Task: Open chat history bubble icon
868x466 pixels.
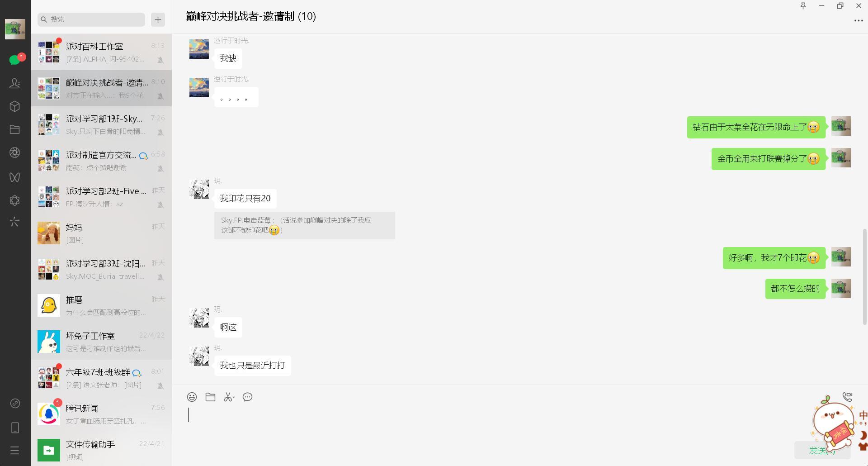Action: tap(247, 397)
